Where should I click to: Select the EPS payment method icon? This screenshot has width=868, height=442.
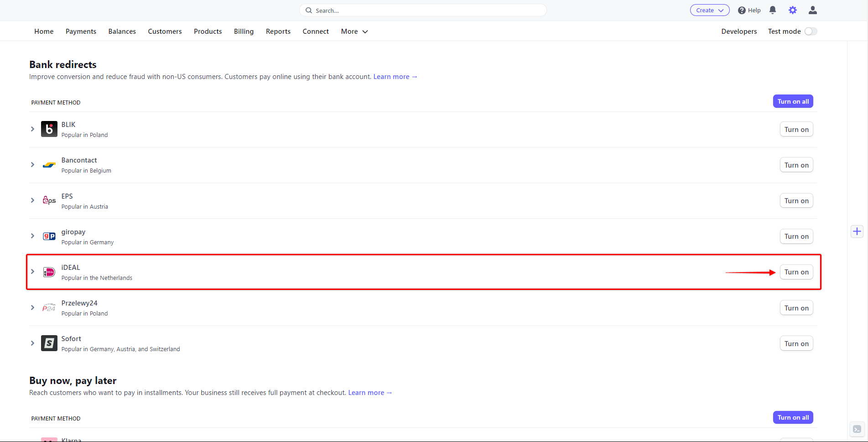49,200
